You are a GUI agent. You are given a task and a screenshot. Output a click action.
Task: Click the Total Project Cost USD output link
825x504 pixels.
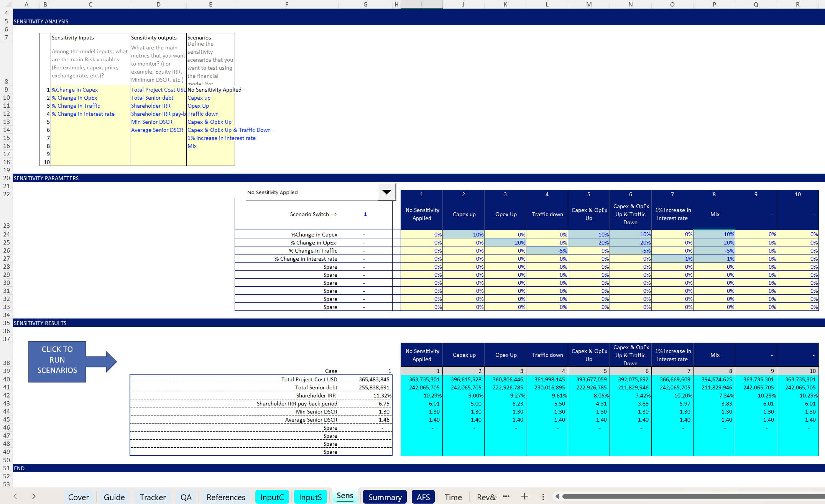[x=158, y=90]
